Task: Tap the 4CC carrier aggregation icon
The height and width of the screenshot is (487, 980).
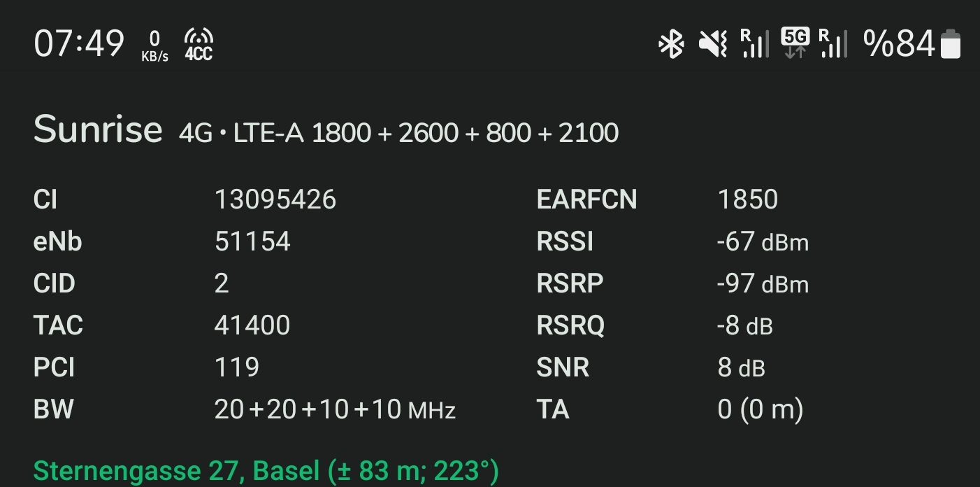Action: click(199, 45)
